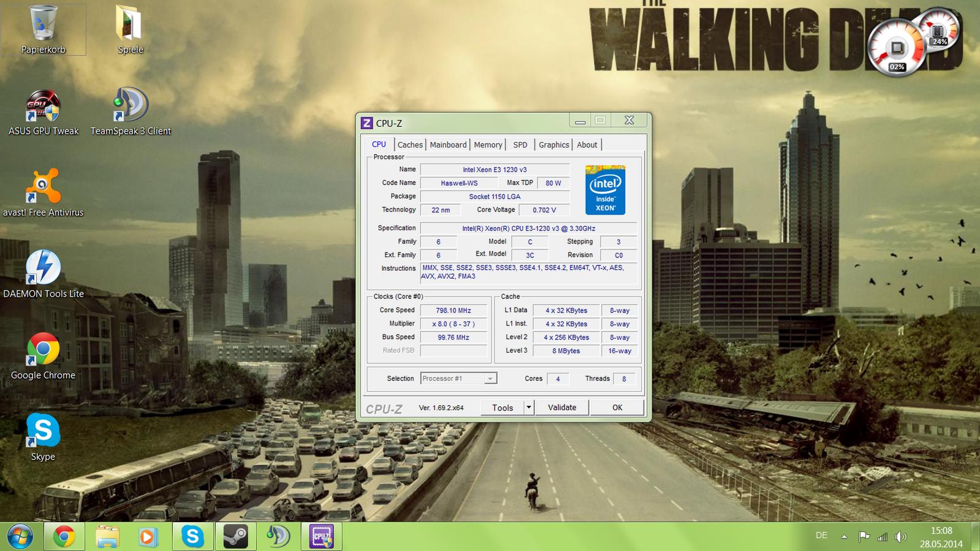Viewport: 980px width, 551px height.
Task: Open DAEMON Tools Lite shortcut
Action: click(43, 275)
